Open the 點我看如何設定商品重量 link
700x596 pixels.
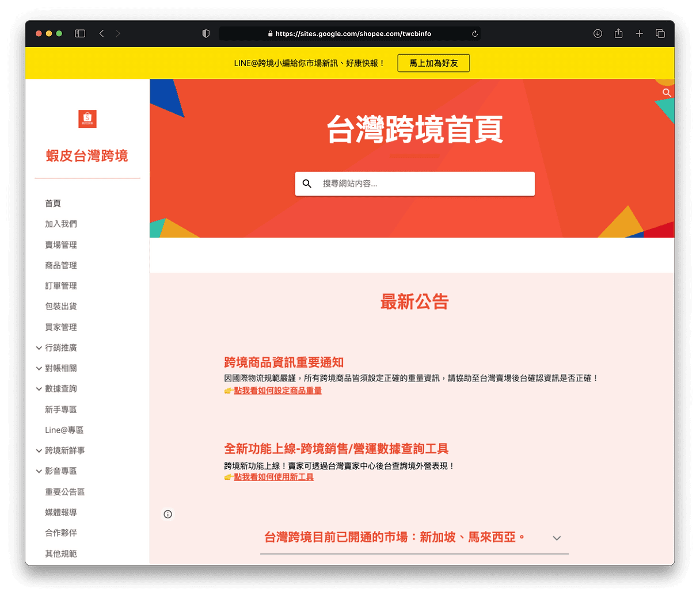click(x=277, y=391)
